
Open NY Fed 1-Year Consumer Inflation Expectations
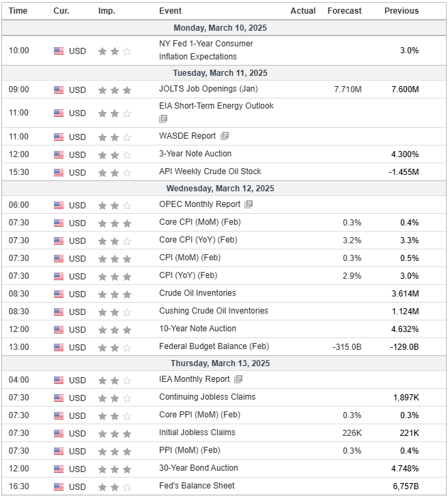206,50
